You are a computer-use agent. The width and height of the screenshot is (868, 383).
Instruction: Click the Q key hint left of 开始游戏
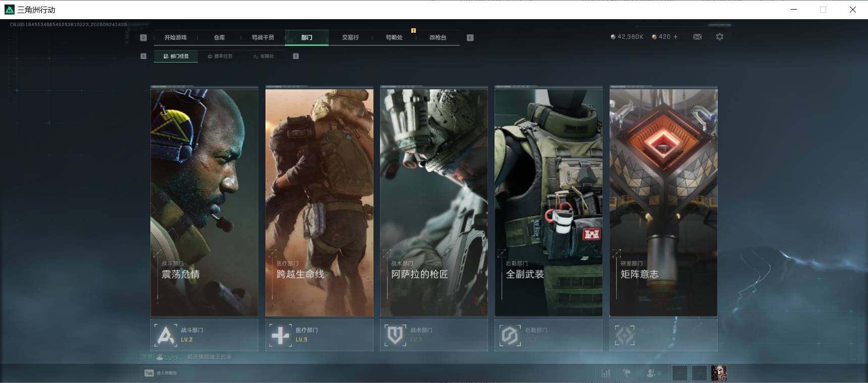coord(143,37)
